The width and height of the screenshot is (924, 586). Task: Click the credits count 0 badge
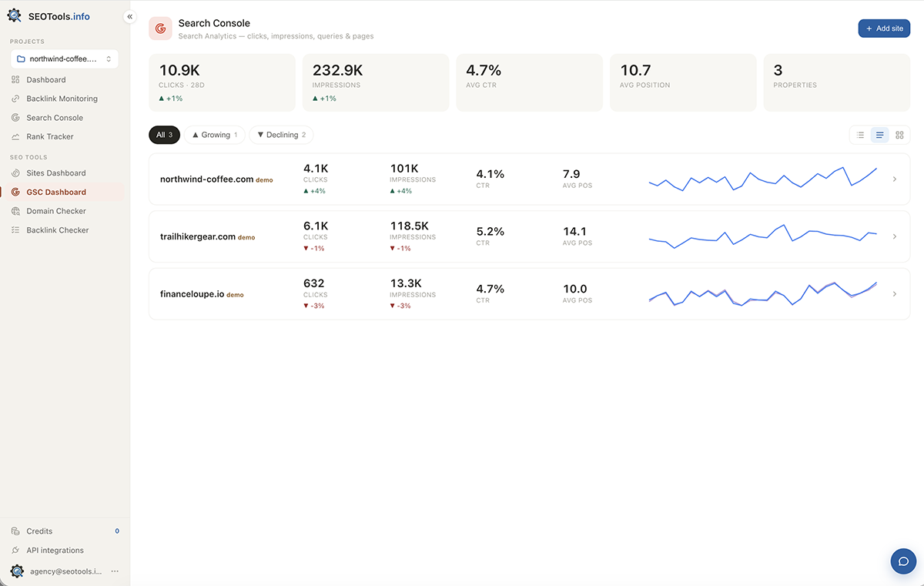point(117,531)
